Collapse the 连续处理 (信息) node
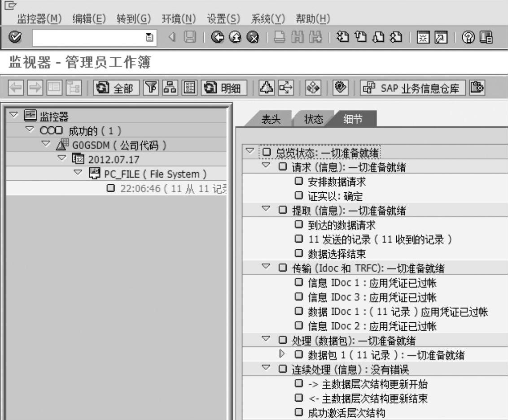 [266, 367]
